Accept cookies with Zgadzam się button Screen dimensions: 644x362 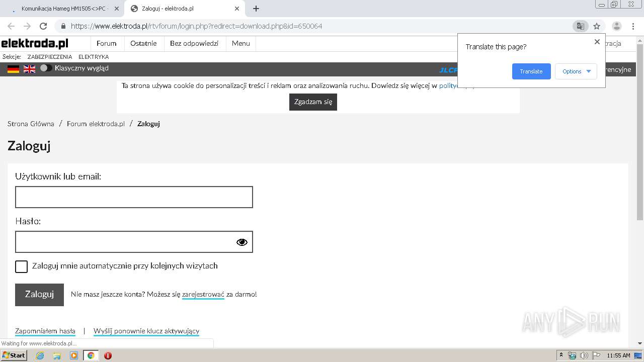313,102
